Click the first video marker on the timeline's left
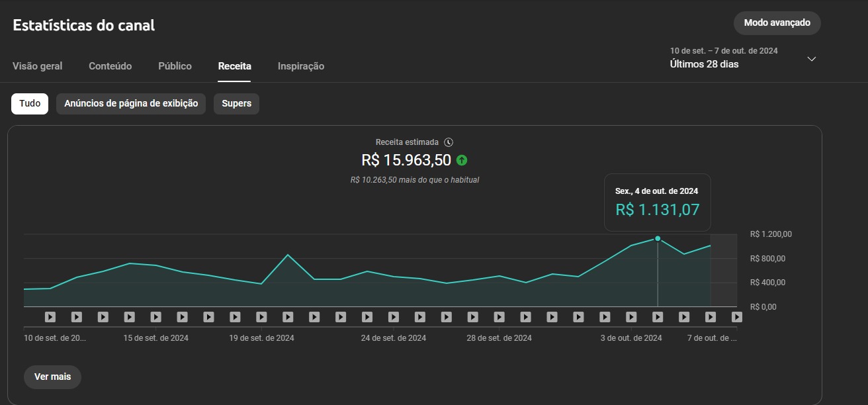 pyautogui.click(x=50, y=317)
